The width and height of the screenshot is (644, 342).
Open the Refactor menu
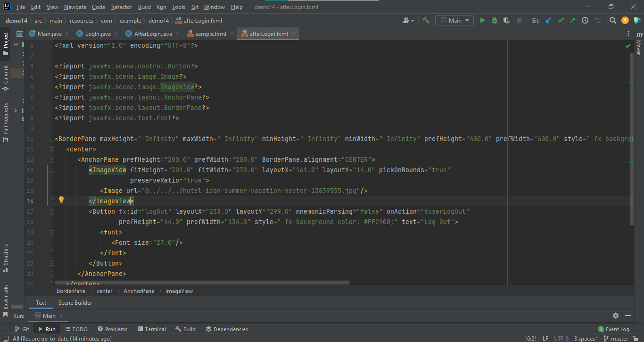coord(121,7)
